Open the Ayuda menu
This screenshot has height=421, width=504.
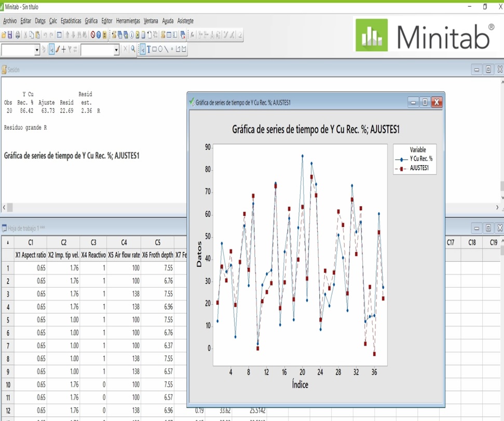tap(168, 21)
